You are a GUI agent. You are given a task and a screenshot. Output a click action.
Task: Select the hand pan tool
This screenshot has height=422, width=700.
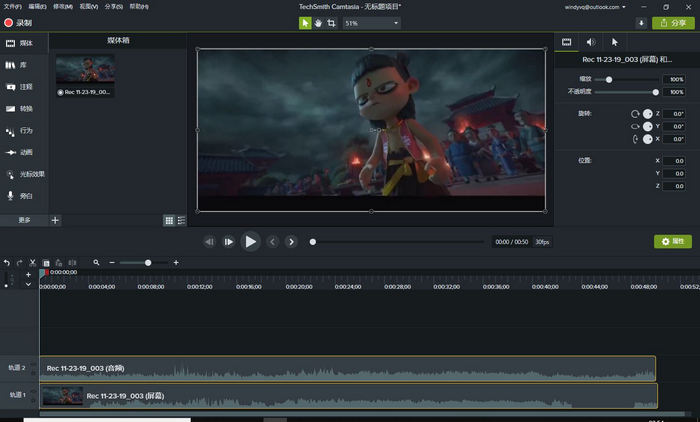[318, 23]
